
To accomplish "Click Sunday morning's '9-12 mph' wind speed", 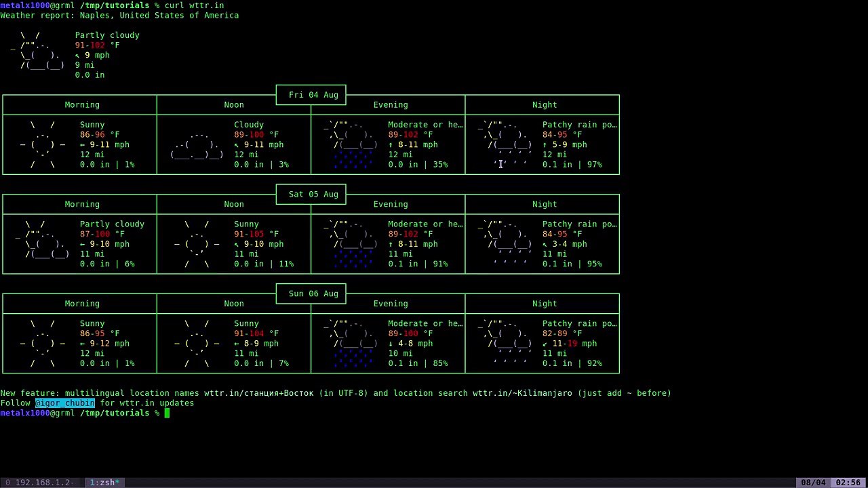I will pyautogui.click(x=110, y=344).
